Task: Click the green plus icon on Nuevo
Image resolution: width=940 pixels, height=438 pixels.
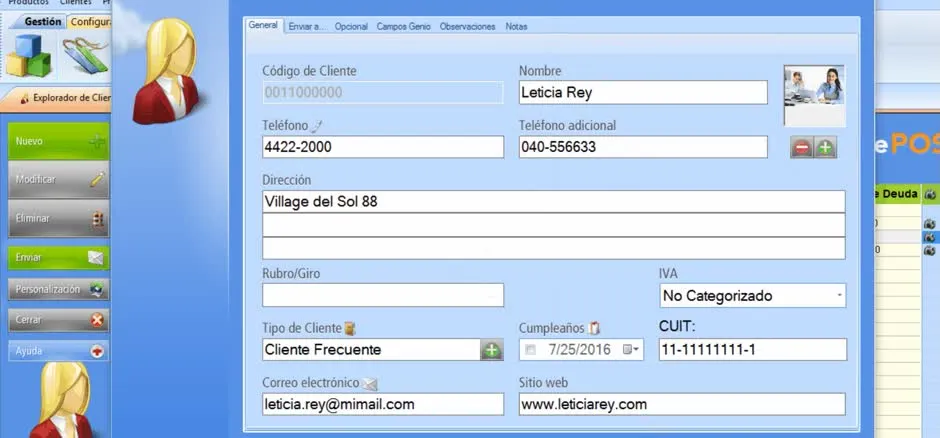Action: point(97,142)
